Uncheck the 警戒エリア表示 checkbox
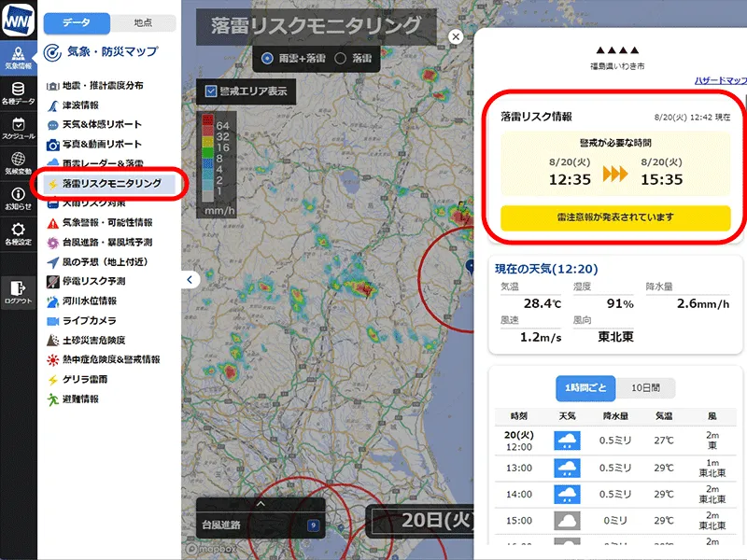Image resolution: width=747 pixels, height=560 pixels. point(211,91)
